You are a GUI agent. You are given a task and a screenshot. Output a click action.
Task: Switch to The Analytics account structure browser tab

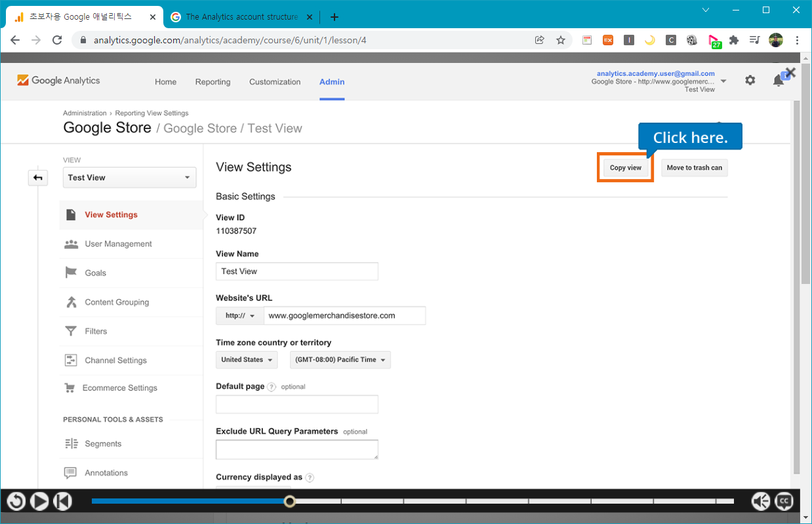(241, 17)
